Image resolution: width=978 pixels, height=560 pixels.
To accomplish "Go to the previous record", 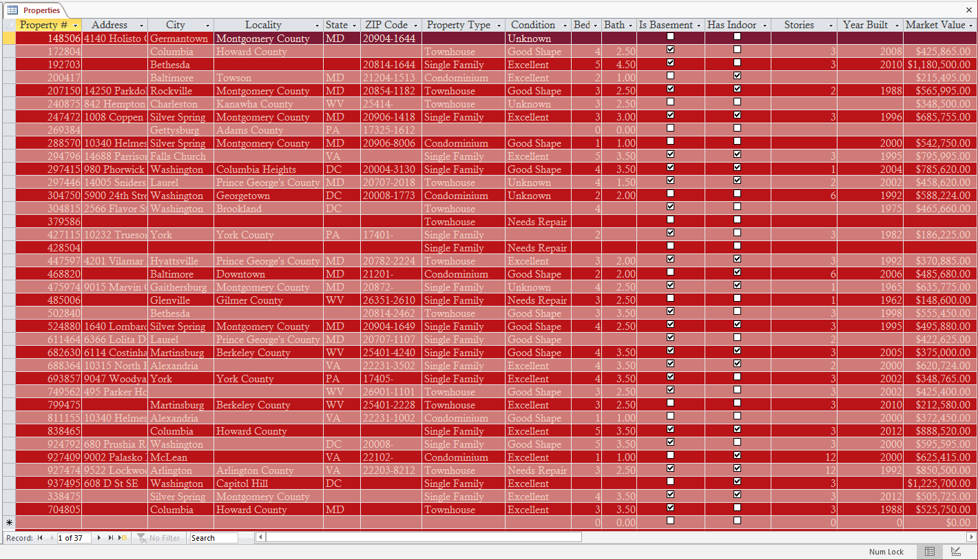I will pyautogui.click(x=52, y=538).
